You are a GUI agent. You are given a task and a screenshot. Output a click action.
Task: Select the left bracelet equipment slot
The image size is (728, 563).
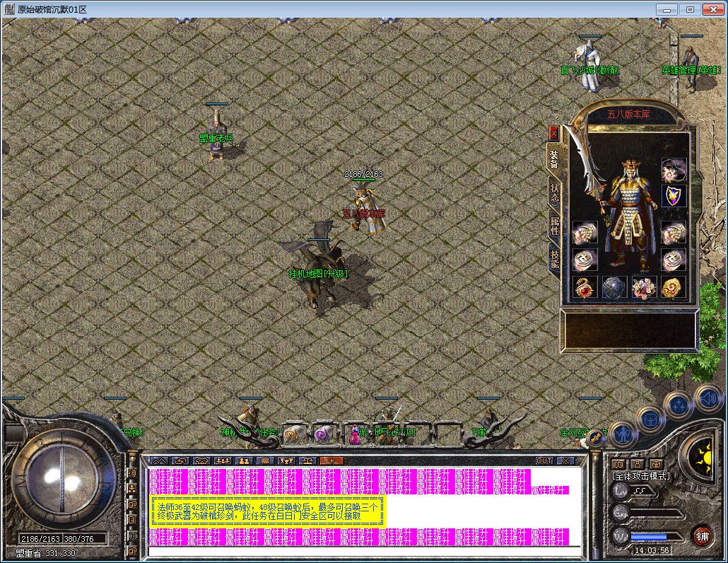pos(585,233)
